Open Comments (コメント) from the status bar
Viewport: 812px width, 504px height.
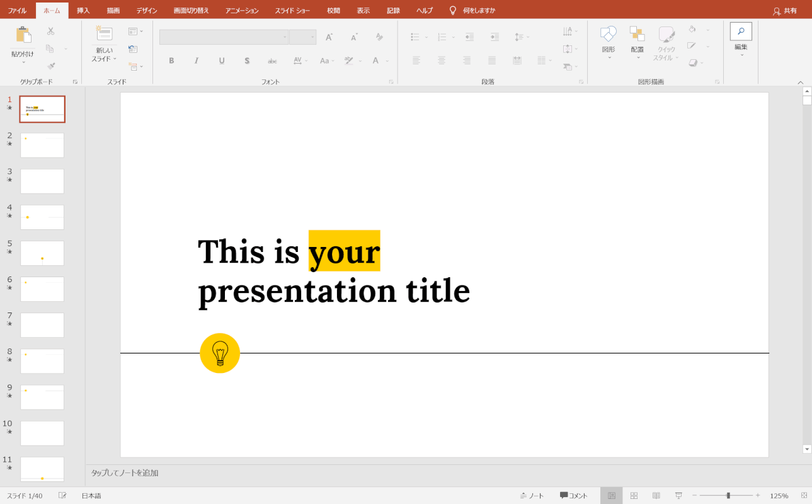click(x=573, y=496)
